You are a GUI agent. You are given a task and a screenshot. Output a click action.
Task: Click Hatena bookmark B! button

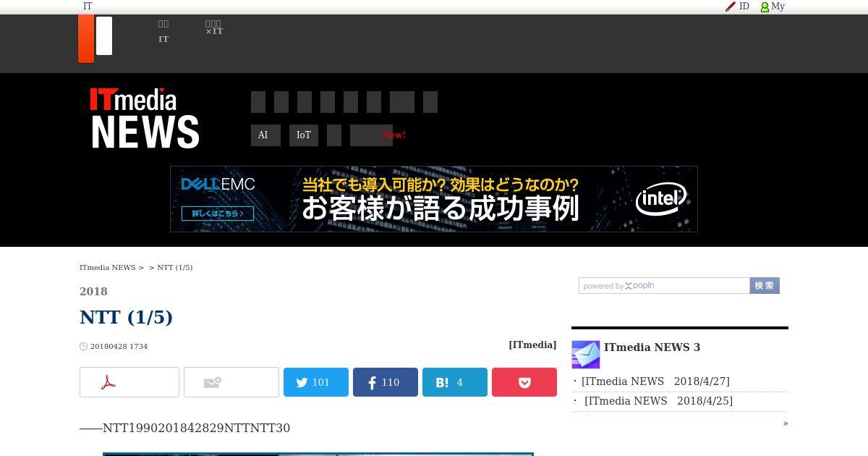pos(455,382)
